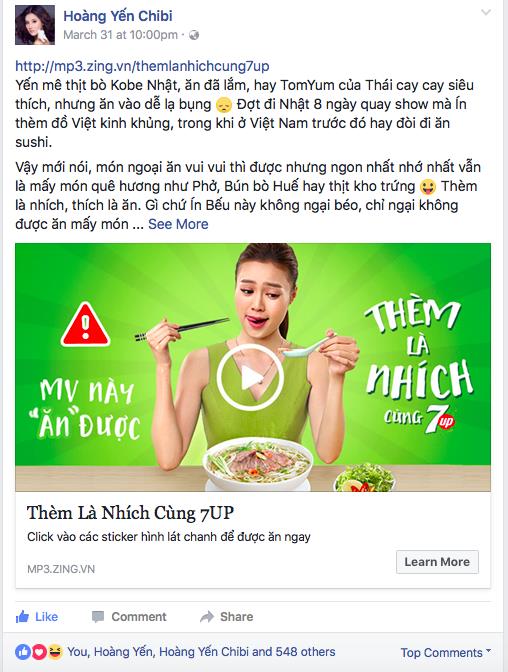508x672 pixels.
Task: Click the MP3.ZING.VN source label
Action: [61, 569]
